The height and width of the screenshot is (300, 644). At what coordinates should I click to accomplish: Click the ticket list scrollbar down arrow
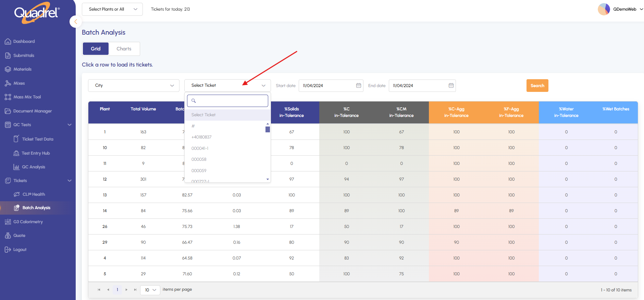[268, 179]
